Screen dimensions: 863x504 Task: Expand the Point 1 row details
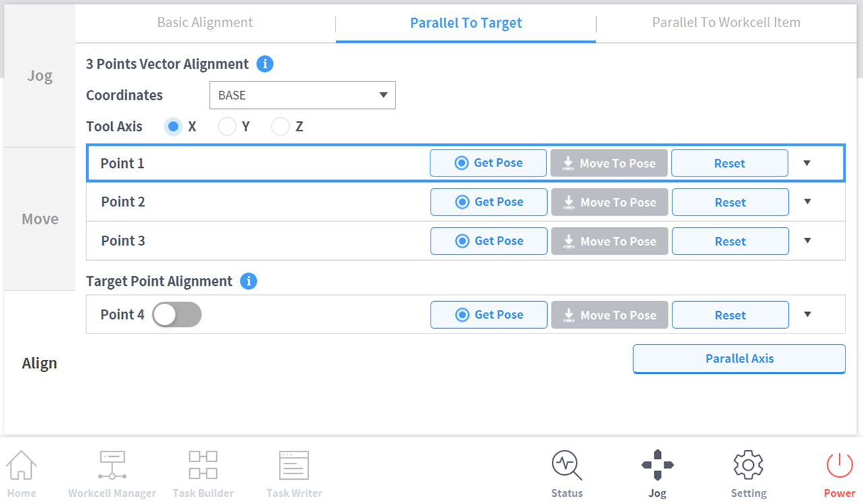(x=807, y=163)
